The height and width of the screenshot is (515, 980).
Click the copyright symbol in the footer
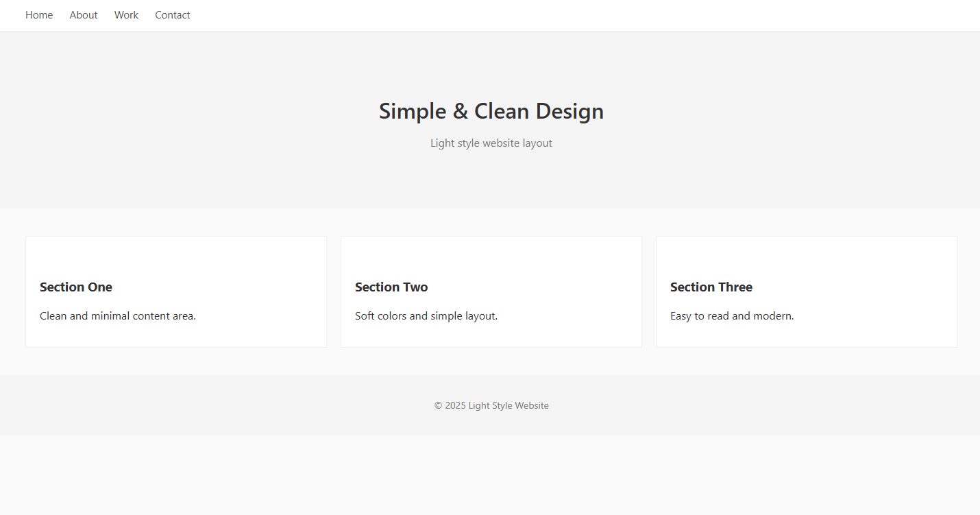tap(439, 406)
